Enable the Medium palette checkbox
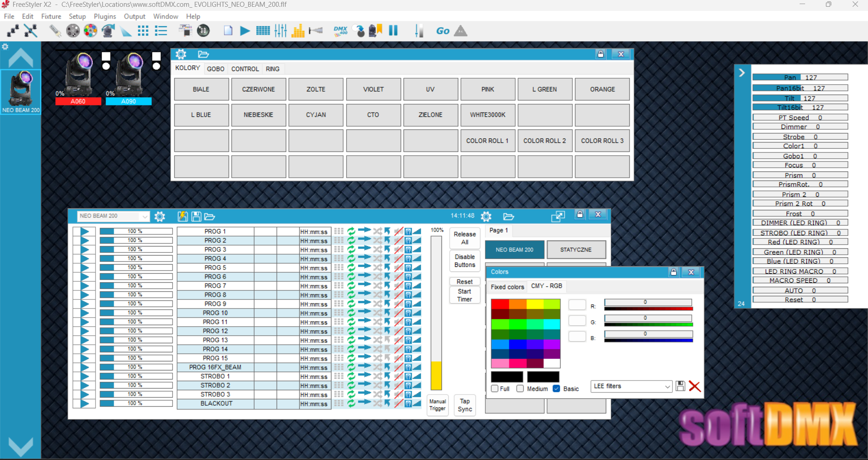 point(520,389)
